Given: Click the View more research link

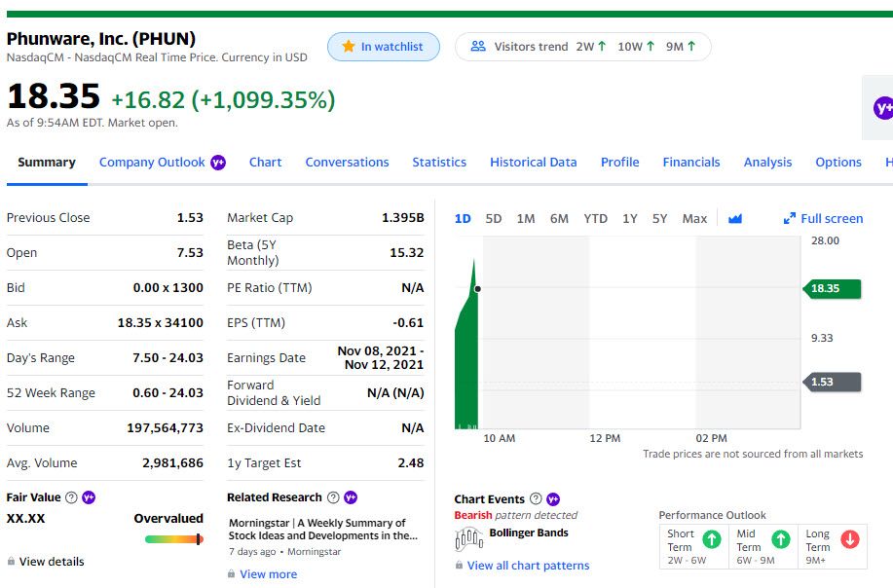Looking at the screenshot, I should click(268, 573).
